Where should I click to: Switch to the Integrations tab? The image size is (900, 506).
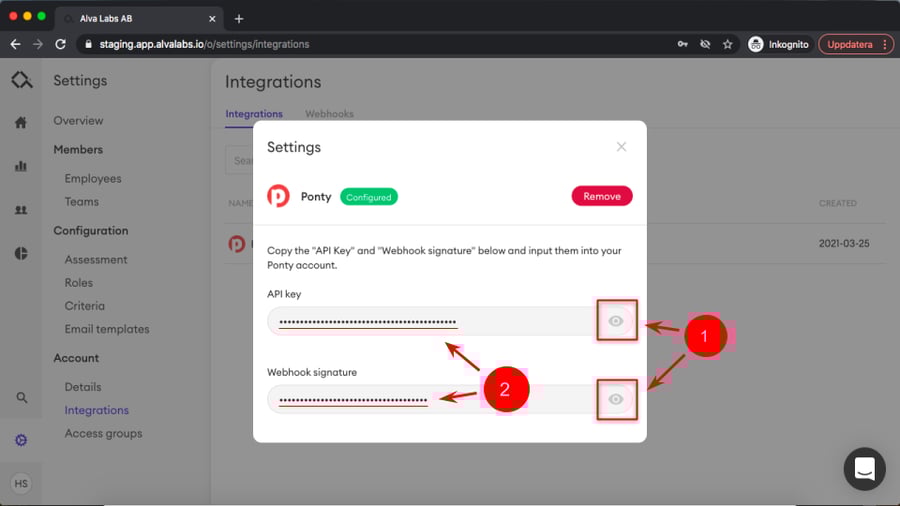[x=254, y=114]
